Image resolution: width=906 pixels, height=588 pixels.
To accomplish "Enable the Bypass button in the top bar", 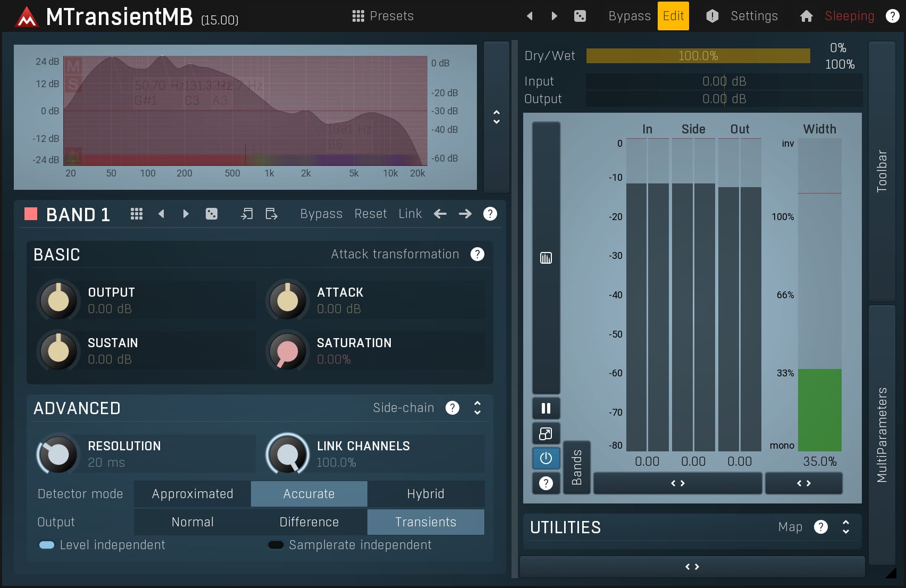I will (x=629, y=15).
